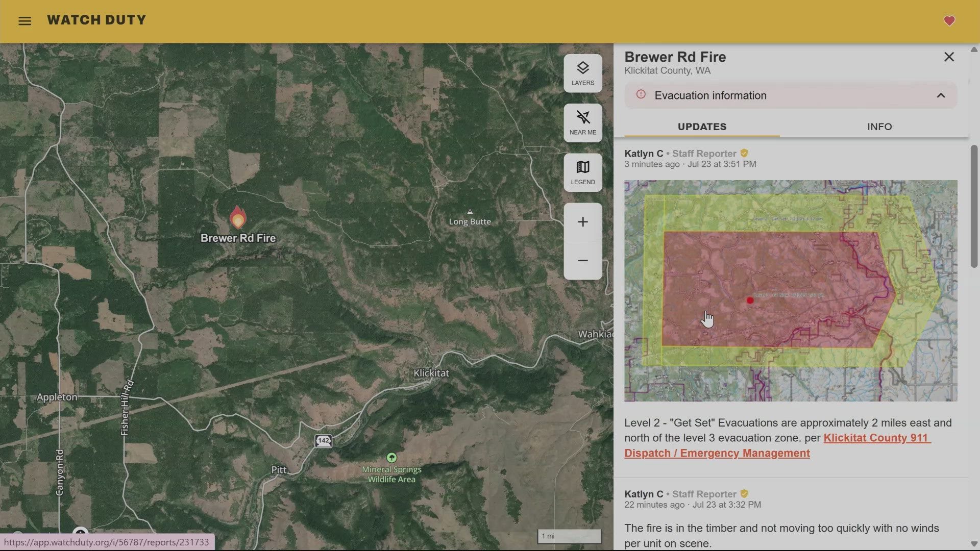This screenshot has height=551, width=980.
Task: Switch to the INFO tab
Action: (879, 127)
